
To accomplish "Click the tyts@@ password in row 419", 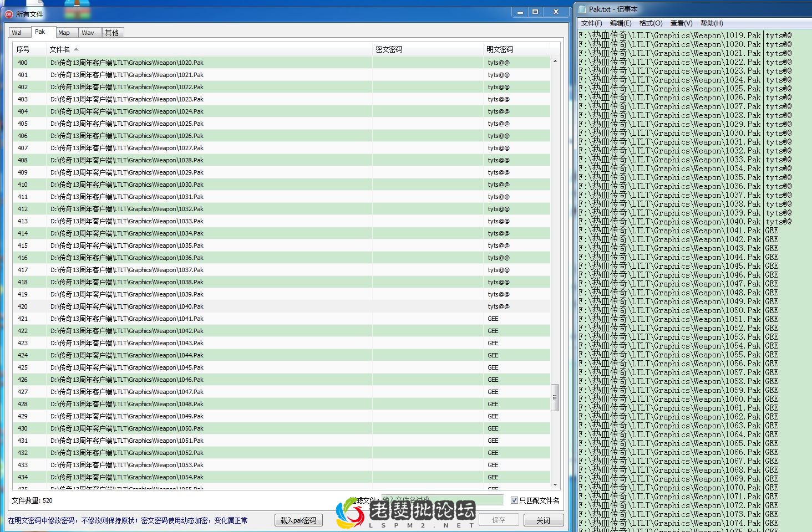I will tap(499, 294).
